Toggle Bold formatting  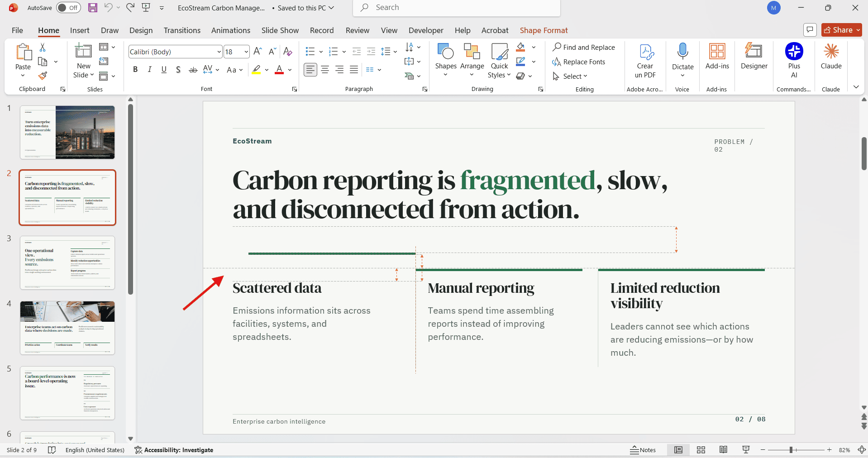point(135,70)
